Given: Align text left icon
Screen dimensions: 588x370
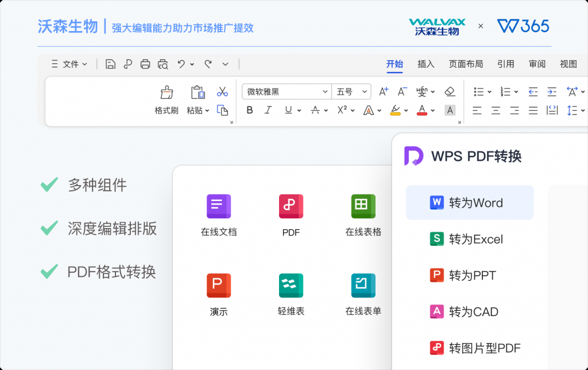Looking at the screenshot, I should 477,110.
